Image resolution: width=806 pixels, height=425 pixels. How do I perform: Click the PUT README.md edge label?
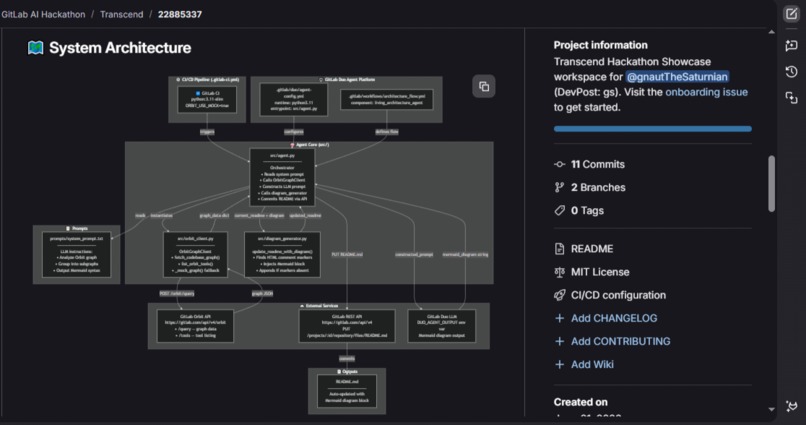(347, 254)
